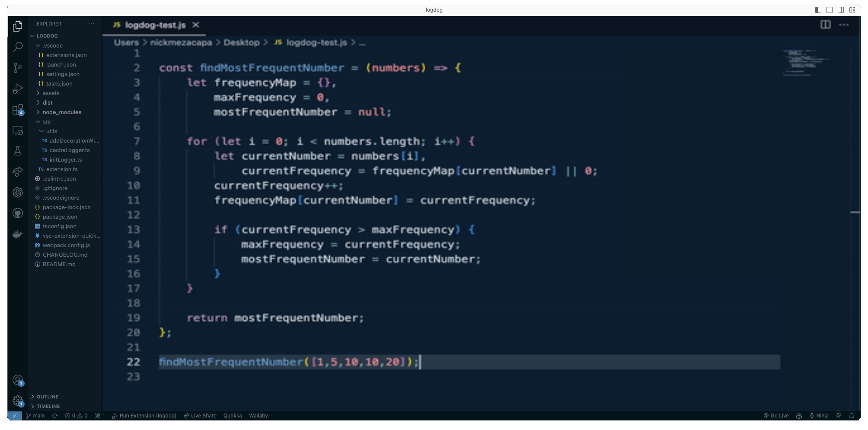Open editor more actions ellipsis

pos(844,25)
